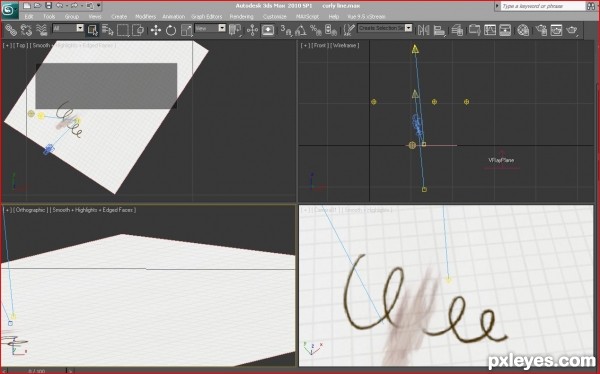The image size is (600, 374).
Task: Click Bind to Space Warp tool
Action: coord(41,30)
